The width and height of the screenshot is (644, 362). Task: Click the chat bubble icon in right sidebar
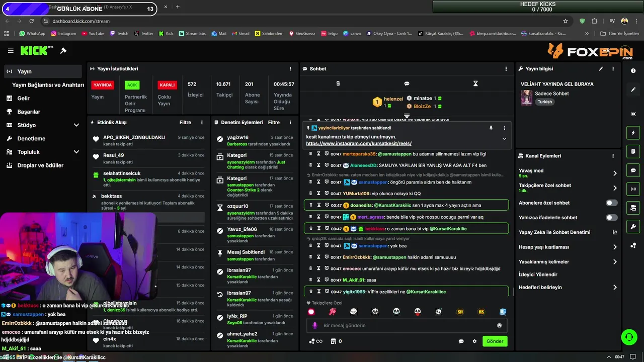tap(633, 170)
